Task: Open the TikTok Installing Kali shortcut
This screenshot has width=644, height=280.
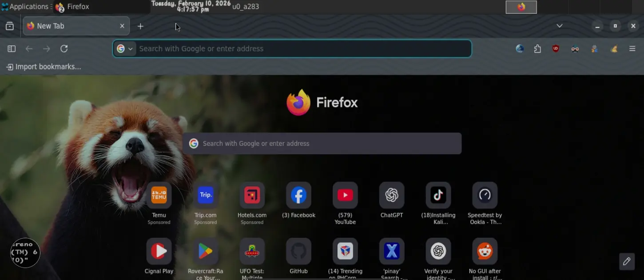Action: tap(438, 195)
